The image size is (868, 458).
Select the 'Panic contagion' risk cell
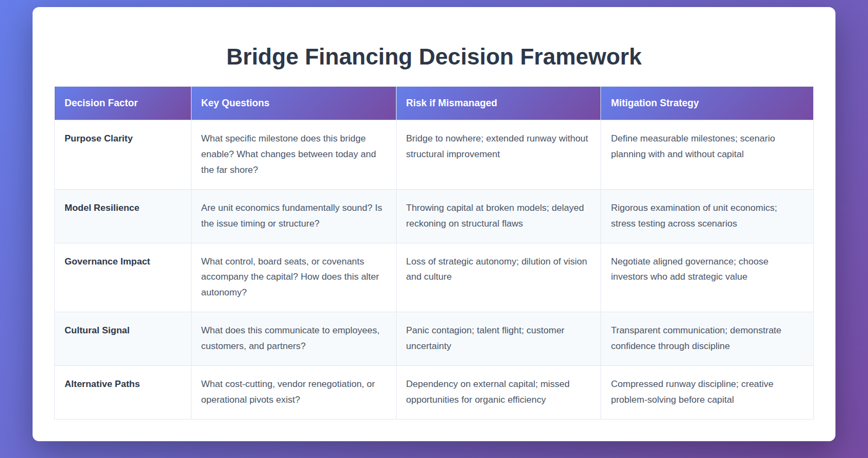tap(485, 338)
